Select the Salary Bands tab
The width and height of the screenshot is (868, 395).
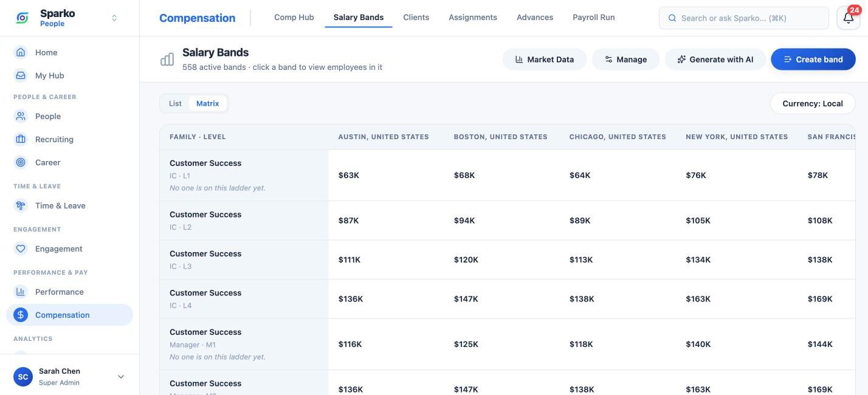coord(359,17)
